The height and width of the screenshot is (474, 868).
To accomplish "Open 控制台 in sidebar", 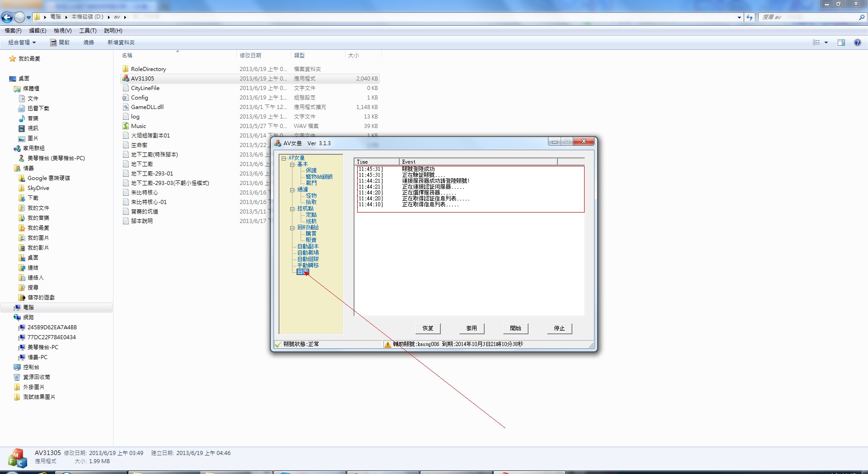I will 26,367.
